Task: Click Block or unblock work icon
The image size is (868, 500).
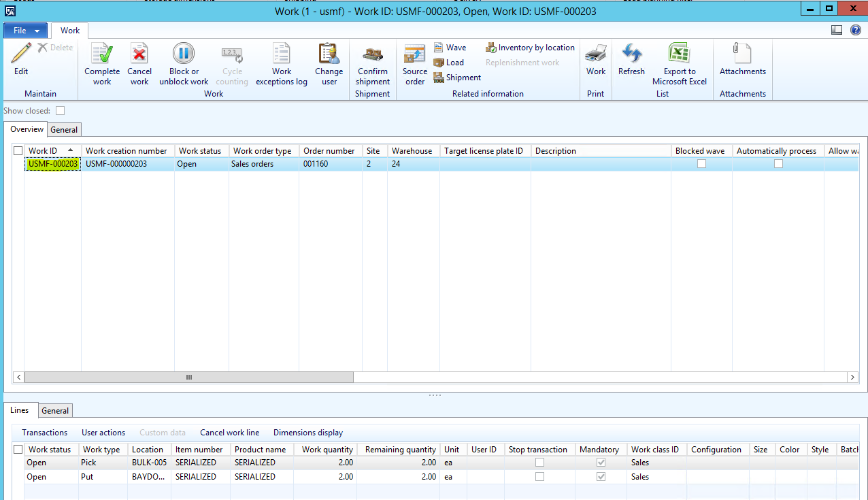Action: tap(183, 54)
